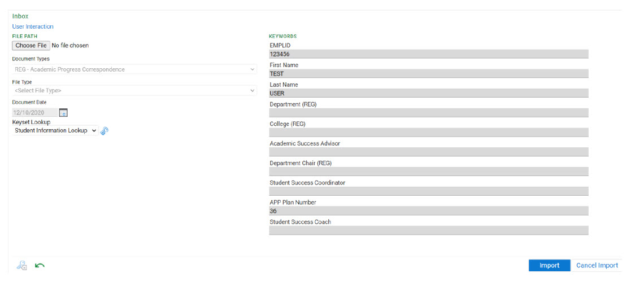Image resolution: width=644 pixels, height=282 pixels.
Task: Open the User Interaction link
Action: click(x=33, y=27)
